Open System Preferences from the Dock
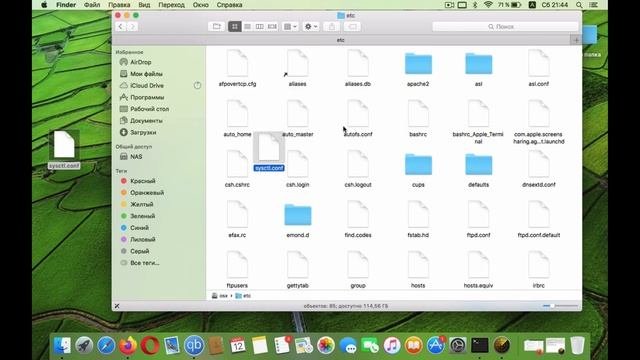 pyautogui.click(x=458, y=346)
